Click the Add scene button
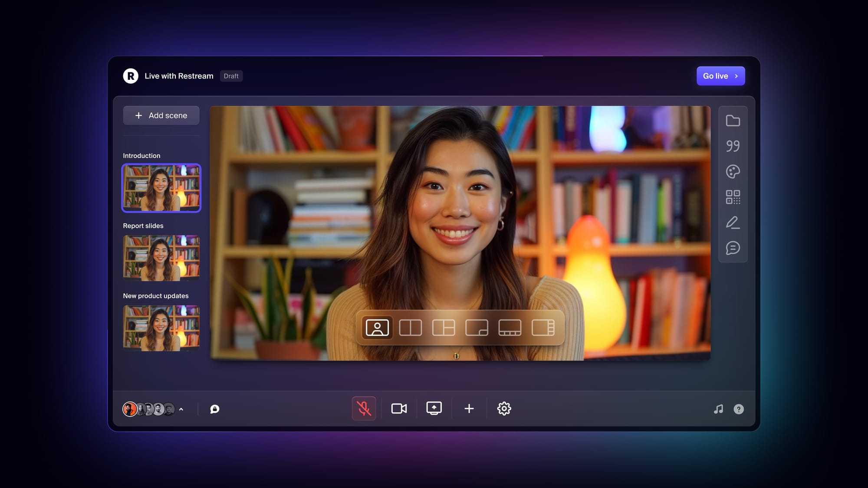Image resolution: width=868 pixels, height=488 pixels. [x=161, y=115]
